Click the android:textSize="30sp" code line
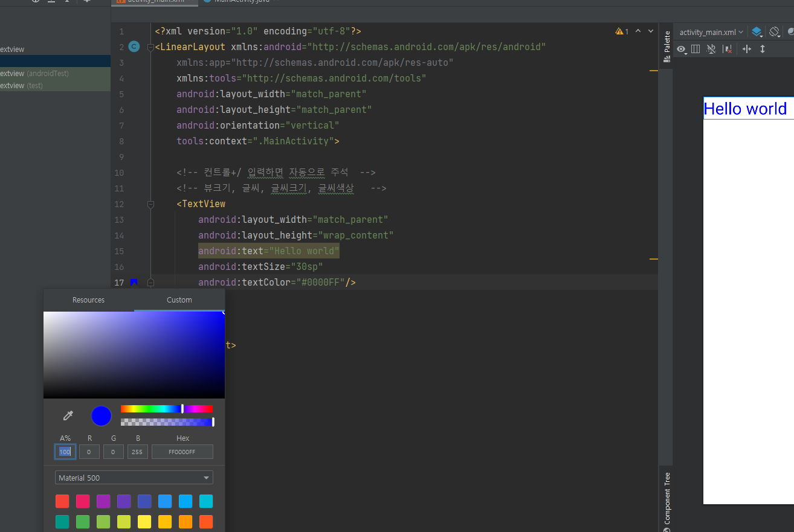This screenshot has height=532, width=794. click(x=260, y=266)
